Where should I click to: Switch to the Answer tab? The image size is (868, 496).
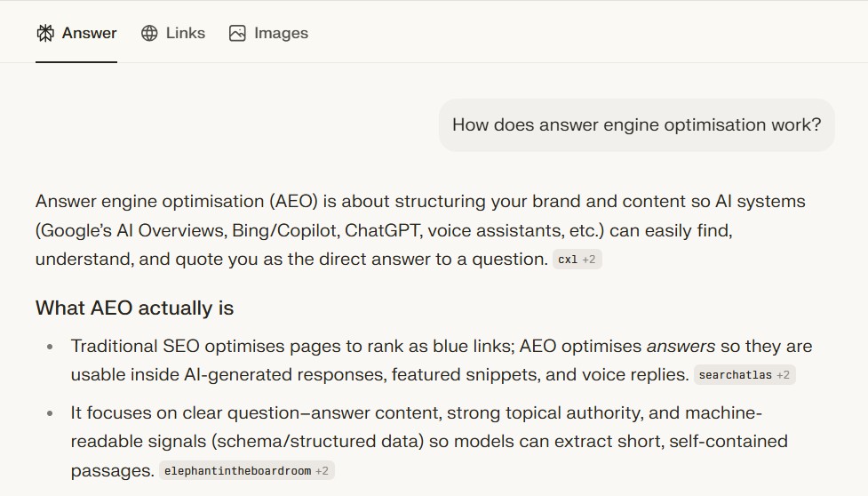coord(89,34)
